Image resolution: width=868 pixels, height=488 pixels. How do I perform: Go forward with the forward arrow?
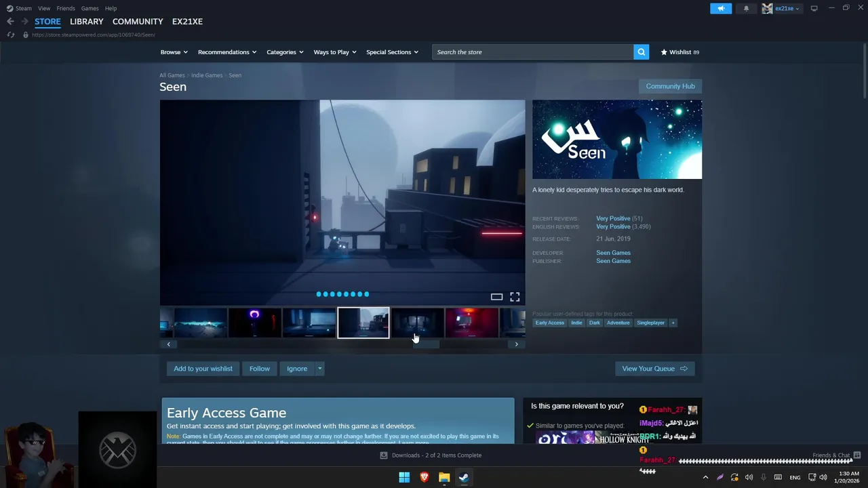tap(24, 22)
